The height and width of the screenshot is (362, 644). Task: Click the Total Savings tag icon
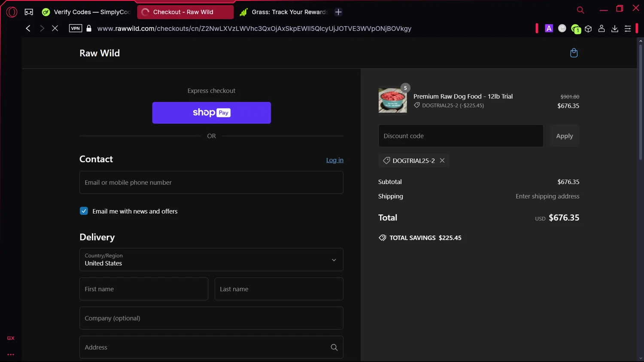coord(382,238)
